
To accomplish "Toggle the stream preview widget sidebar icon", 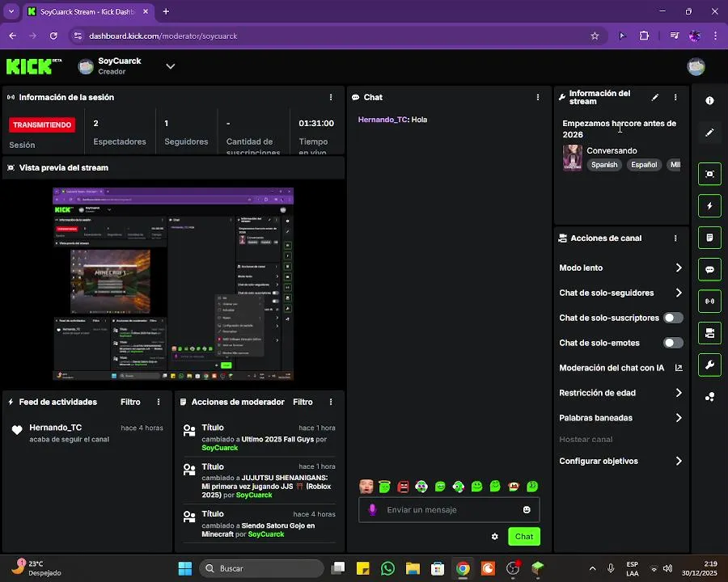I will (x=709, y=174).
